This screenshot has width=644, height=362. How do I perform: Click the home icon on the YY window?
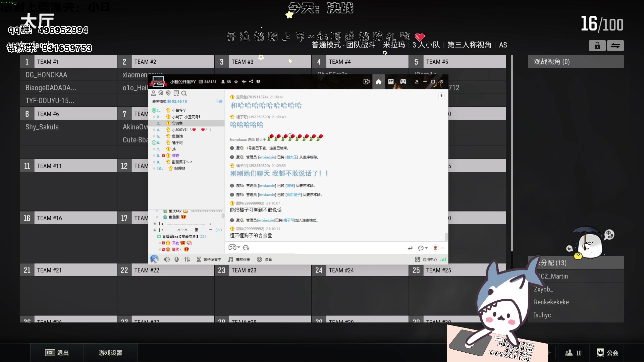point(379,81)
